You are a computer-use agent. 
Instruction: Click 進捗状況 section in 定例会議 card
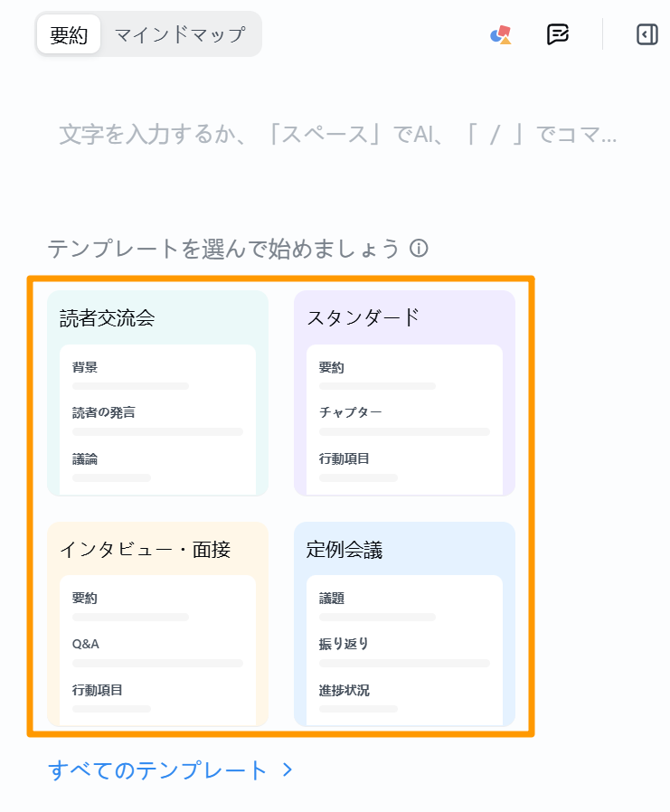344,690
